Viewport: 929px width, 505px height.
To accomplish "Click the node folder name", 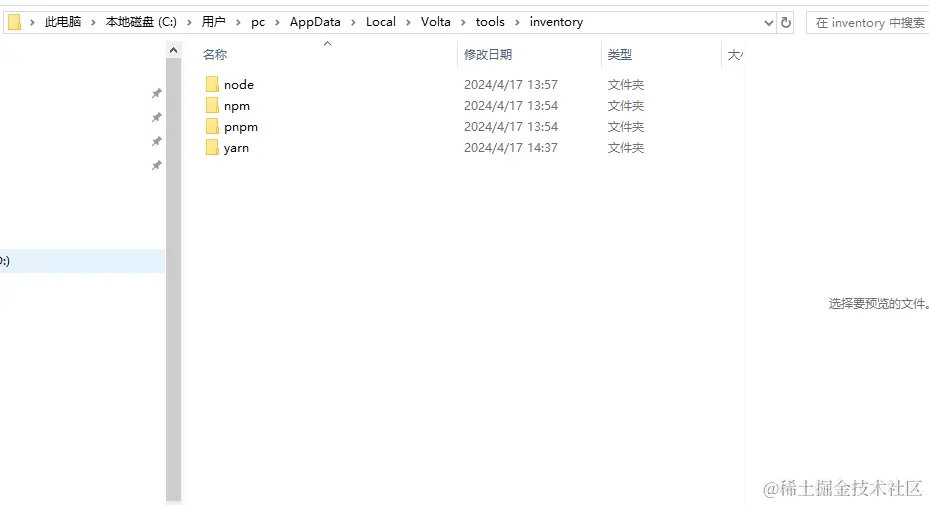I will tap(239, 85).
